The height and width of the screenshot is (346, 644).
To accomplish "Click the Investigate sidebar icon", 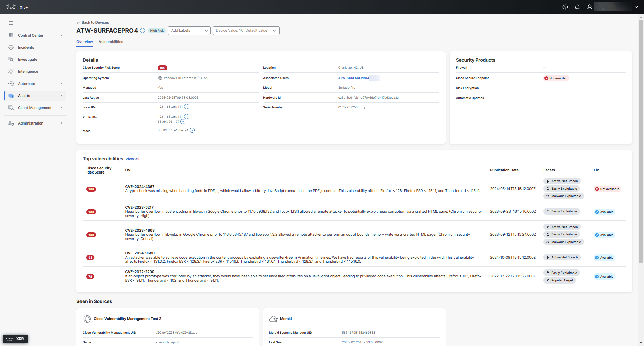I will [x=11, y=59].
